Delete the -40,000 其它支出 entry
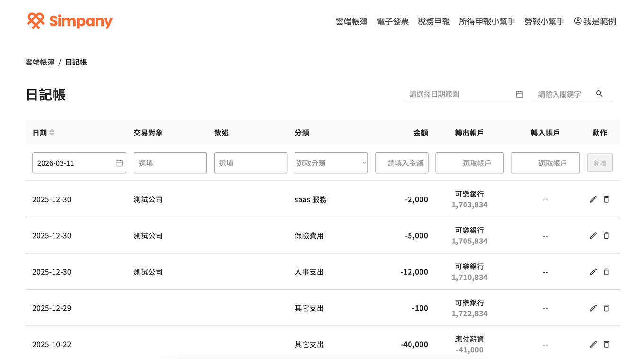 click(607, 344)
